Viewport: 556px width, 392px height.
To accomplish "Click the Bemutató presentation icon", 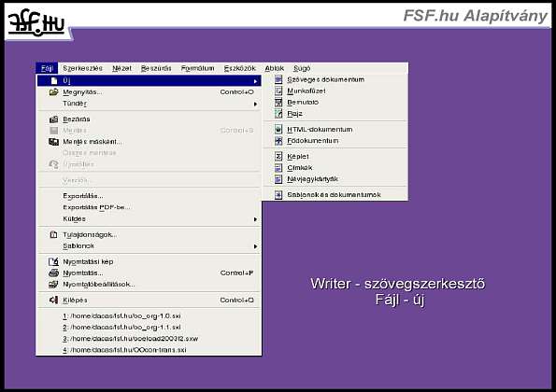I will tap(278, 103).
